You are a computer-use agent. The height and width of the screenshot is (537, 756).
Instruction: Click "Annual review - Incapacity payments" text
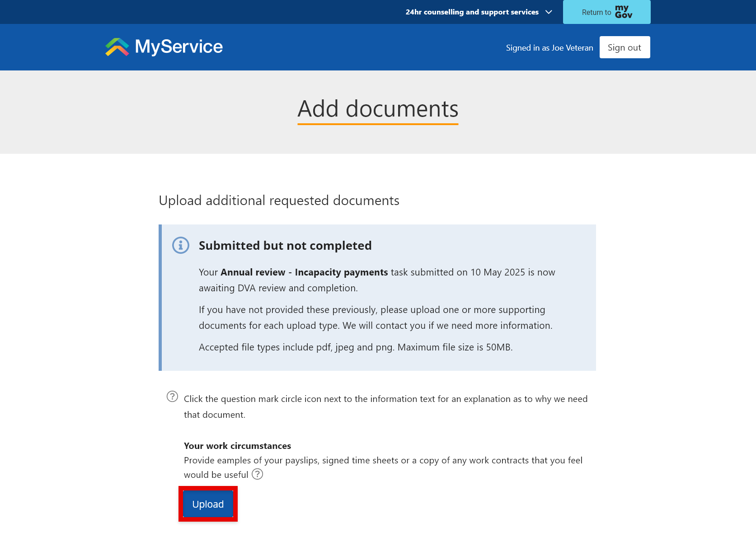pos(304,272)
